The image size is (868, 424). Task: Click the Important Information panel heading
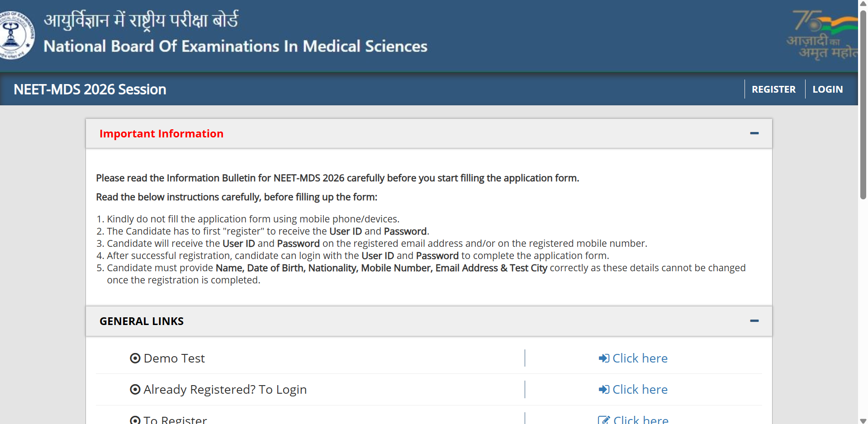click(161, 134)
